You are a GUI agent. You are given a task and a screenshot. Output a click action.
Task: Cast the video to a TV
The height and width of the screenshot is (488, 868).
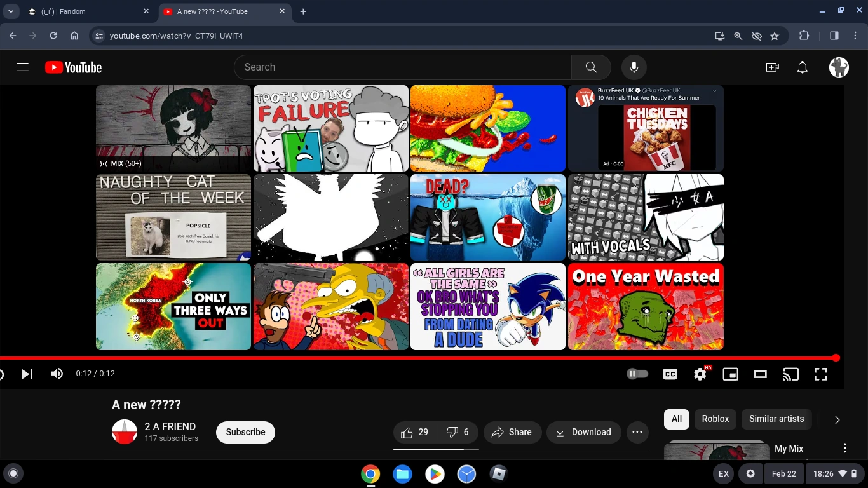click(790, 374)
